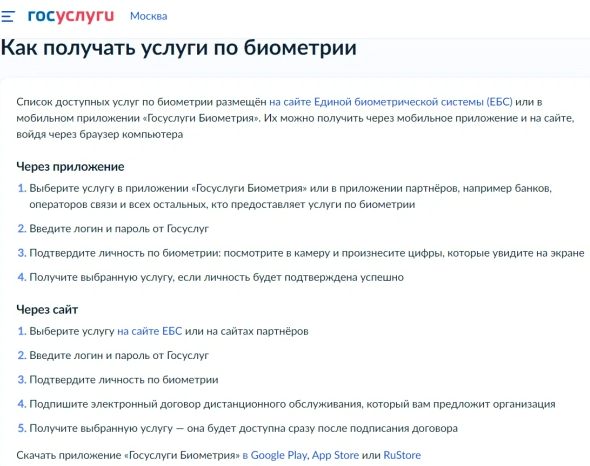Open the Единой биометрической системы (ЕБС) site link

(x=391, y=102)
